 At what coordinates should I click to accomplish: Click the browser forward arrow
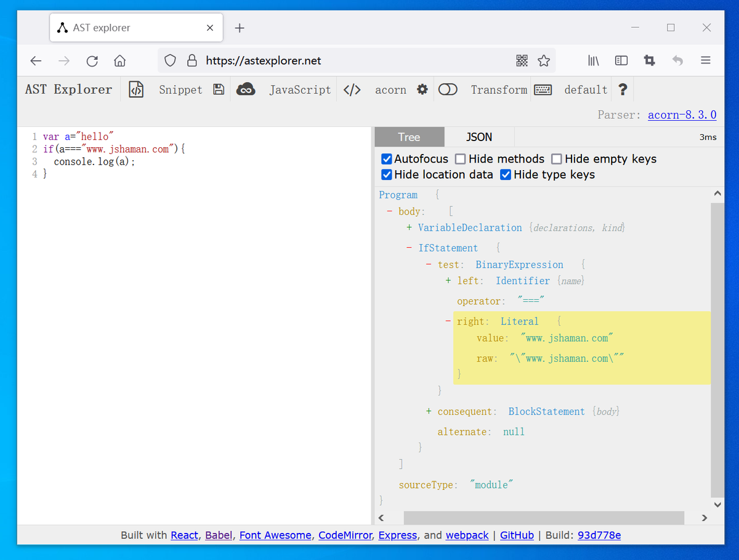coord(64,60)
